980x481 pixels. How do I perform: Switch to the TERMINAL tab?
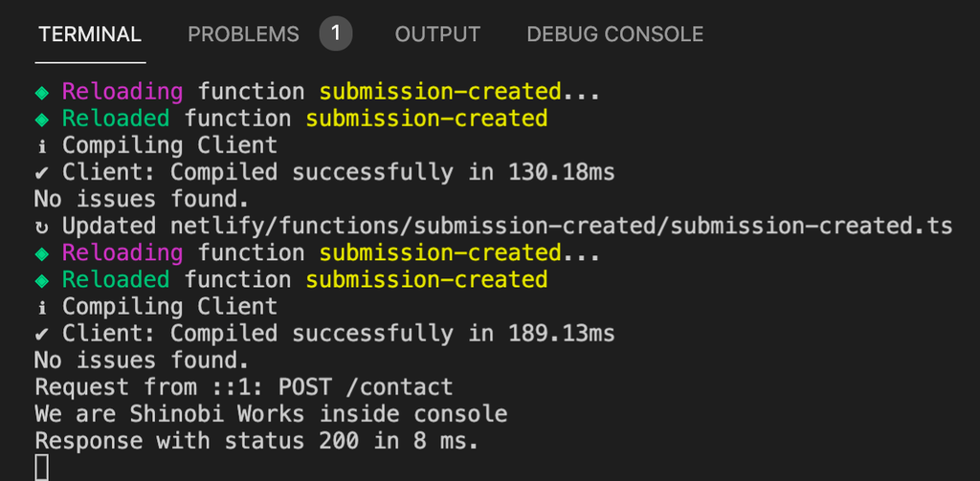point(90,33)
